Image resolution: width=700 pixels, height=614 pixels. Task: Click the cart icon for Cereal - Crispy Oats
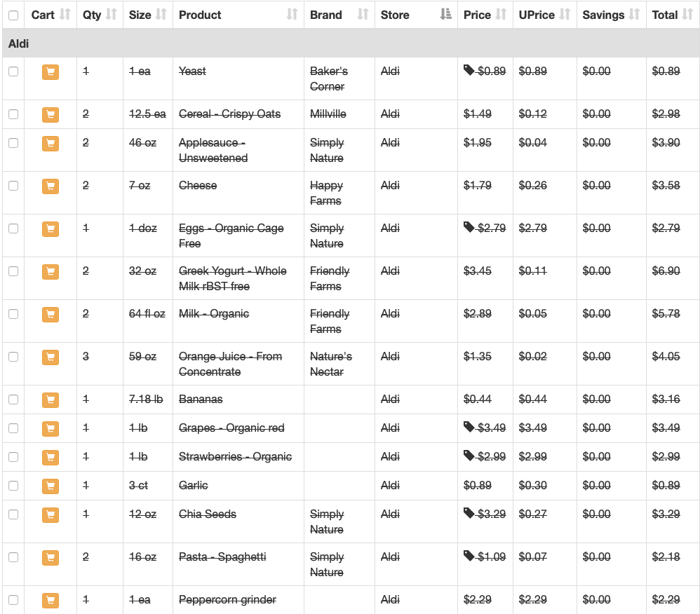coord(51,115)
